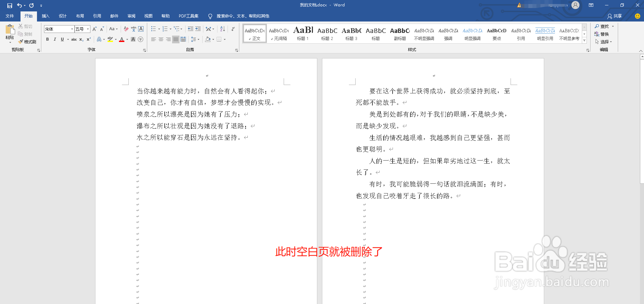Image resolution: width=644 pixels, height=304 pixels.
Task: Open the font size dropdown showing 五号
Action: [88, 29]
